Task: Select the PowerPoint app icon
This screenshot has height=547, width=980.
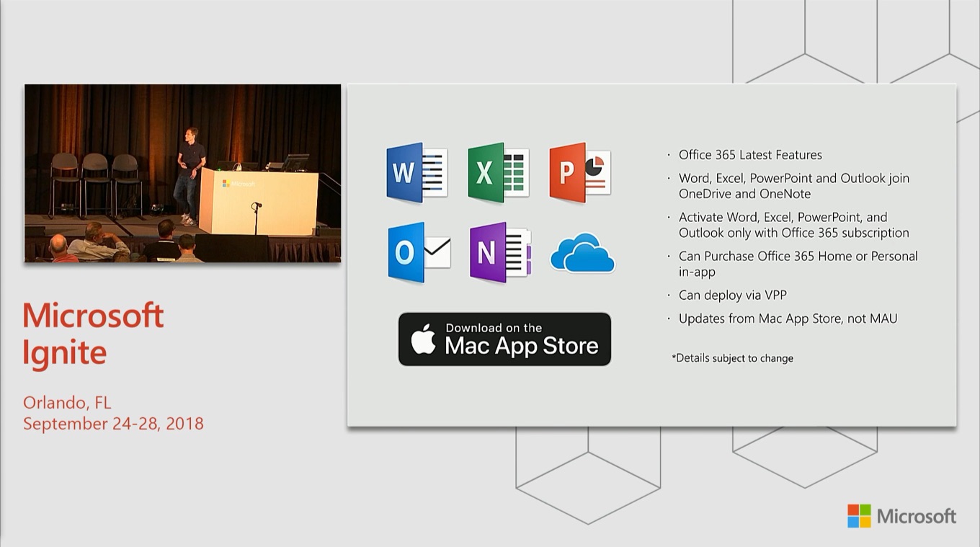Action: click(x=579, y=173)
